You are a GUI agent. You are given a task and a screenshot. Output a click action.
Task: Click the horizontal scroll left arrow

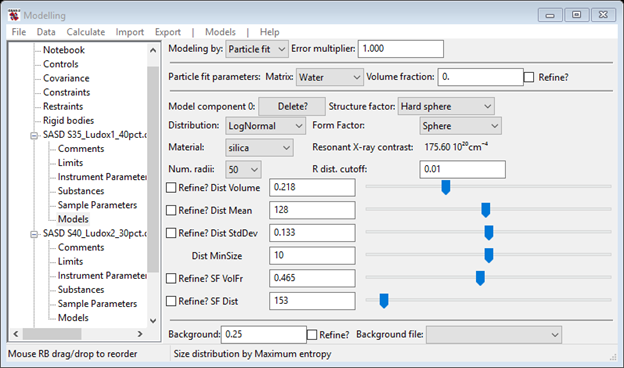tap(16, 334)
